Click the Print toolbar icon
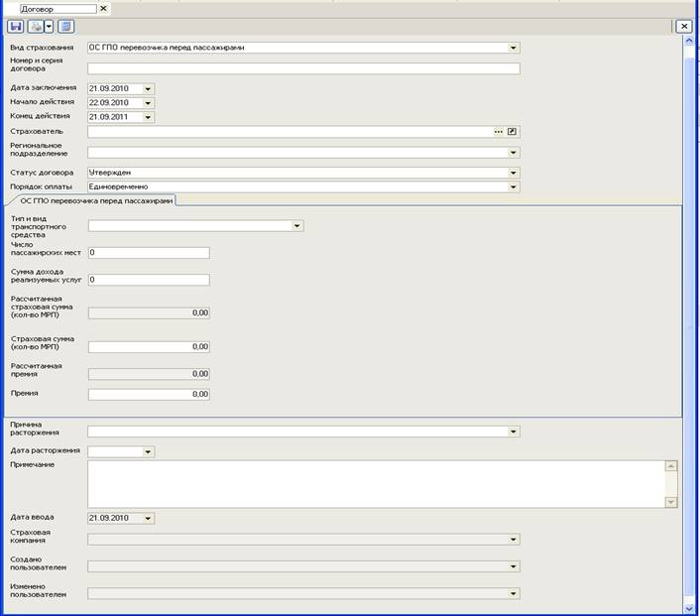The width and height of the screenshot is (700, 616). [x=37, y=26]
